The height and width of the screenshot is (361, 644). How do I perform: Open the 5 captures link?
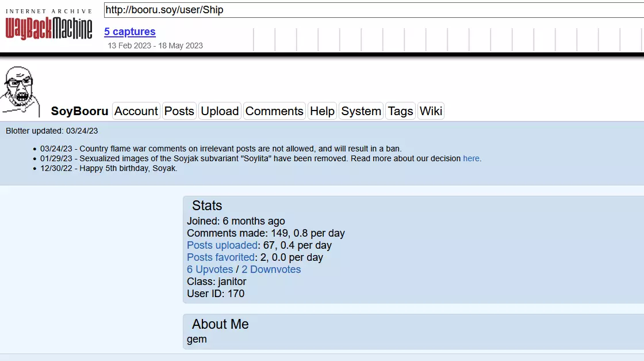click(130, 32)
